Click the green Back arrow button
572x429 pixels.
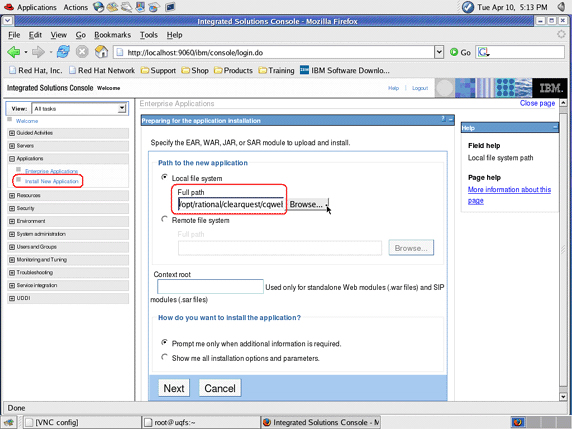pos(13,52)
